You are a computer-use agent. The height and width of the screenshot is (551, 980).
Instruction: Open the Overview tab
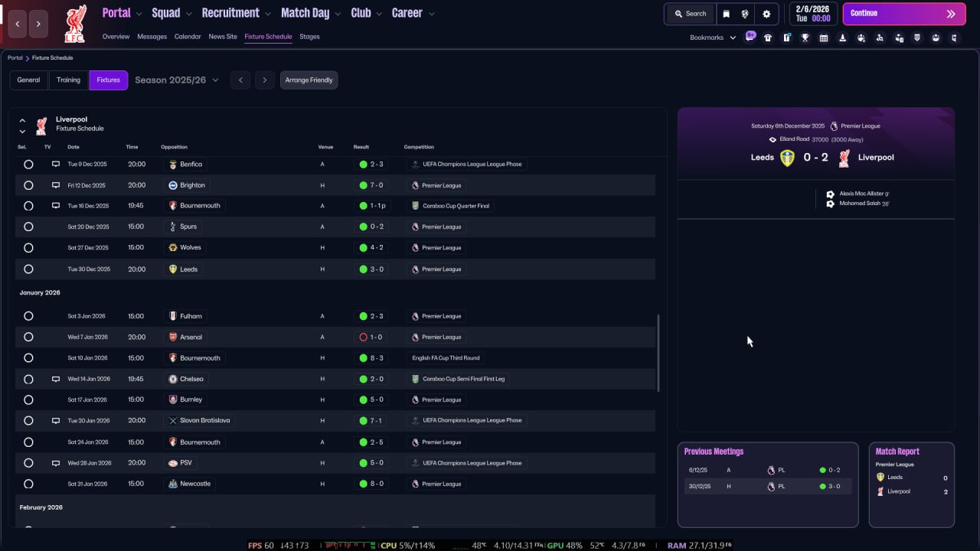(x=116, y=37)
